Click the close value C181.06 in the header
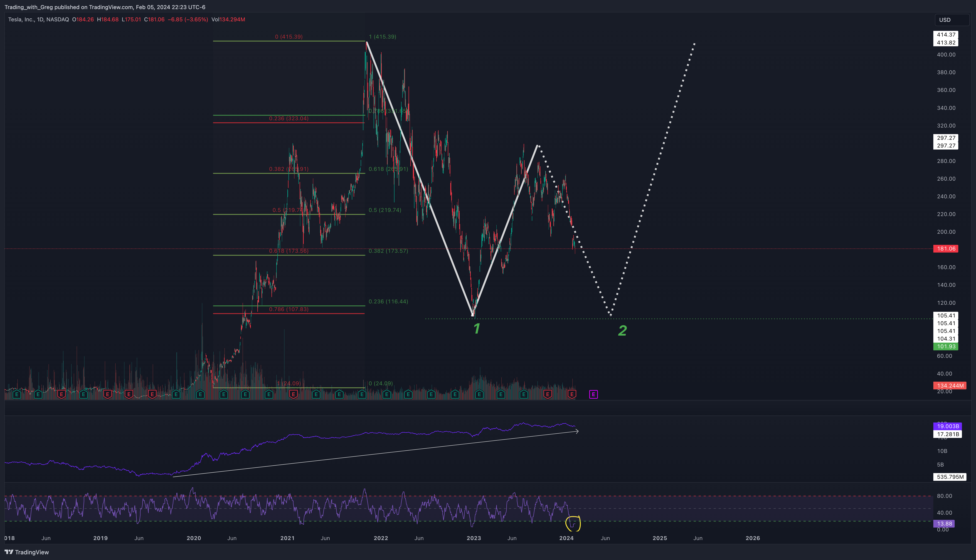This screenshot has width=976, height=560. click(x=154, y=19)
